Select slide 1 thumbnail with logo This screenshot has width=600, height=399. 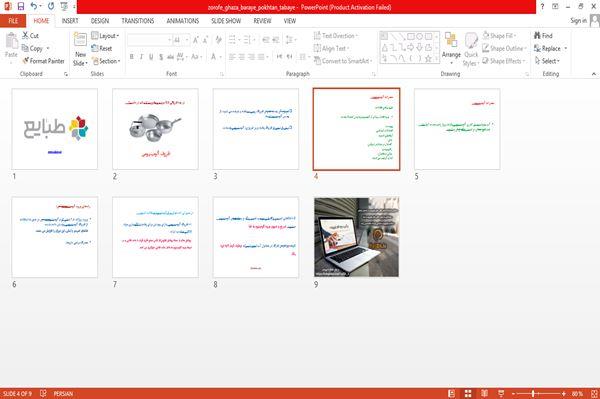point(55,129)
